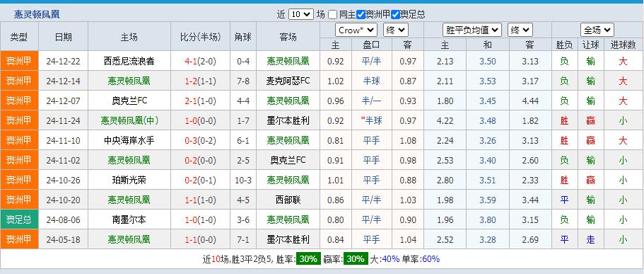This screenshot has width=644, height=274.
Task: Click the 珀斯光荣 team link
Action: tap(129, 180)
